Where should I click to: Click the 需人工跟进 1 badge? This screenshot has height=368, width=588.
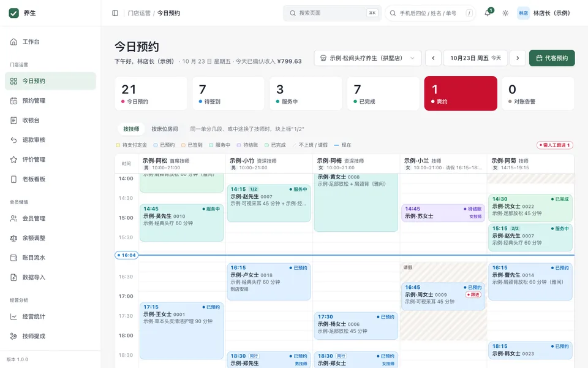pyautogui.click(x=555, y=145)
